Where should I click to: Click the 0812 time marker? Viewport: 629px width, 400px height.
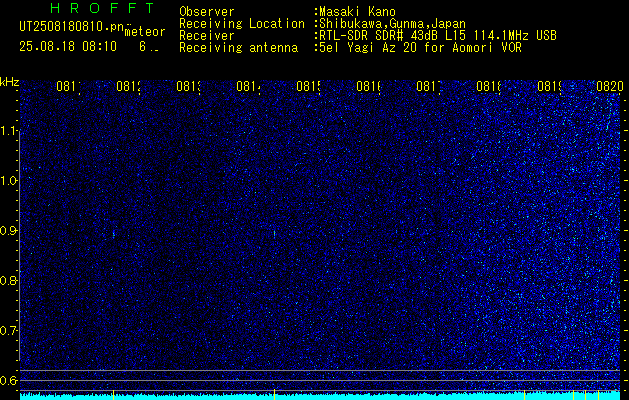(x=128, y=86)
